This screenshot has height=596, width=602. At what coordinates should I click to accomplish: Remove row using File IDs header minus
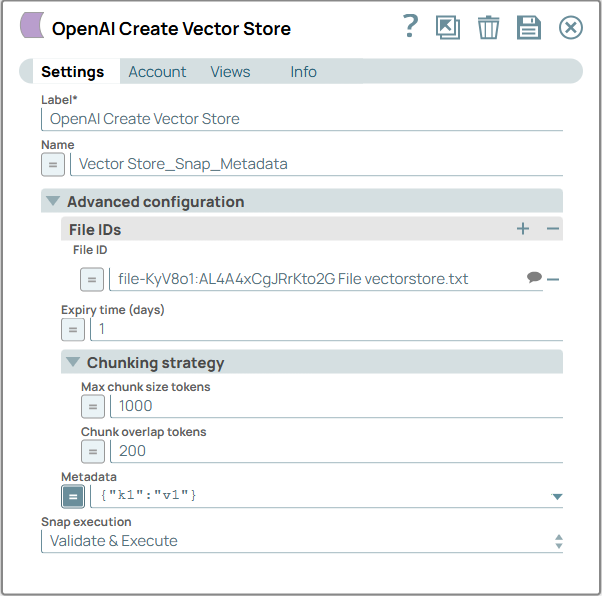point(552,229)
